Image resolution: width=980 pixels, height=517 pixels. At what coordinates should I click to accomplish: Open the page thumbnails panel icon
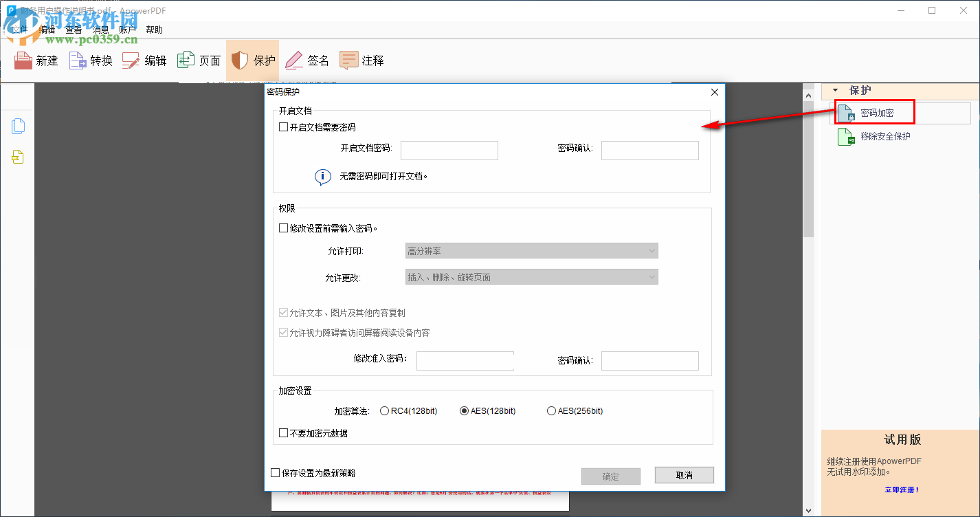pyautogui.click(x=18, y=126)
